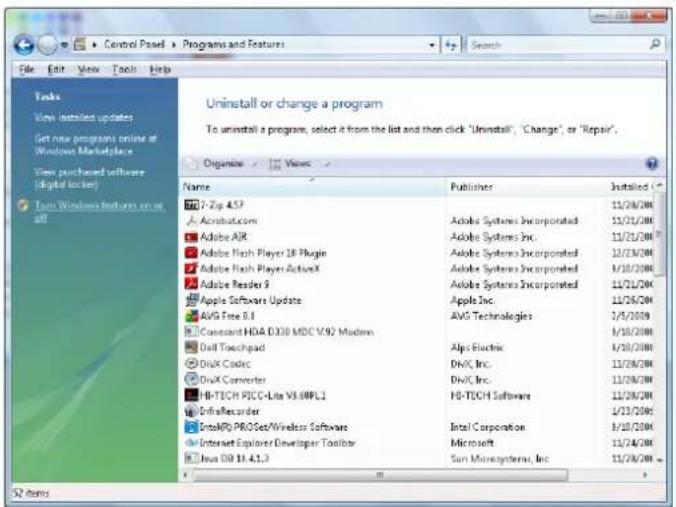This screenshot has height=507, width=676.
Task: Click the Dell Touchpad icon
Action: 191,347
